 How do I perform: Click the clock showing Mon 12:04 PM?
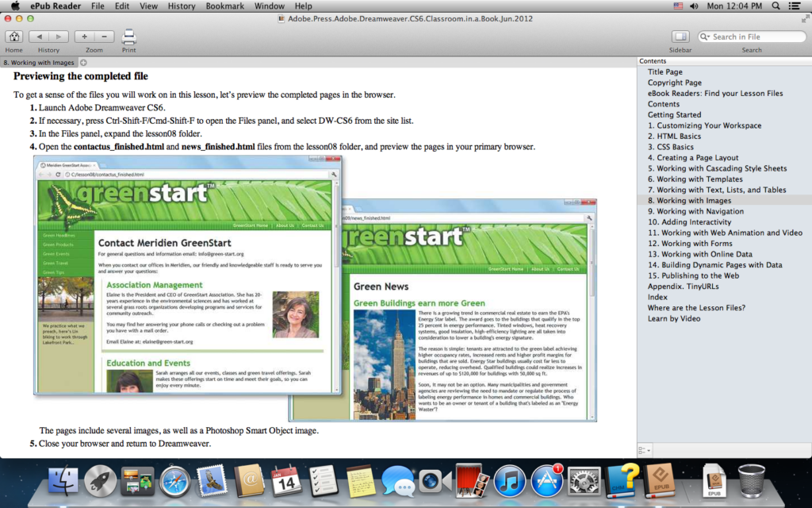(734, 6)
